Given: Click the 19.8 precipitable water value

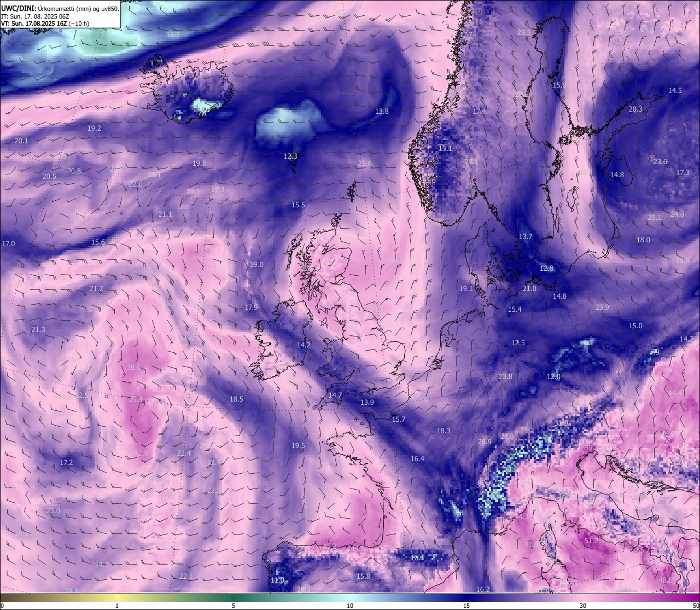Looking at the screenshot, I should coord(199,163).
